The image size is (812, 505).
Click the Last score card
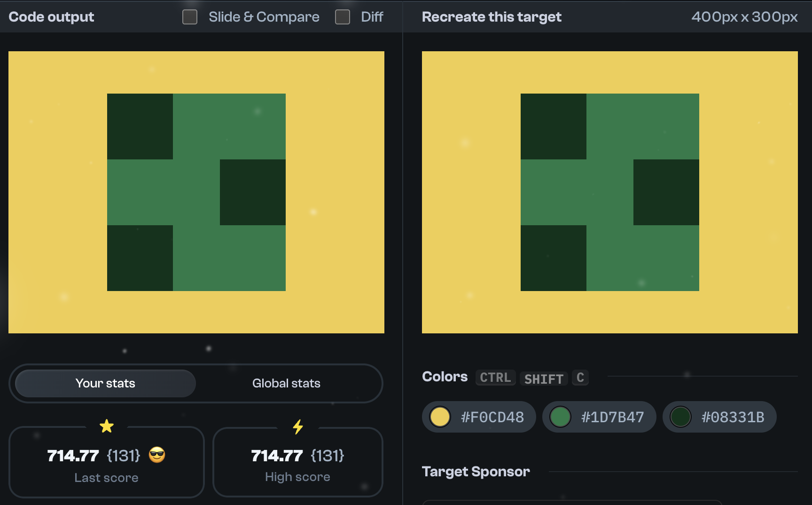coord(107,462)
